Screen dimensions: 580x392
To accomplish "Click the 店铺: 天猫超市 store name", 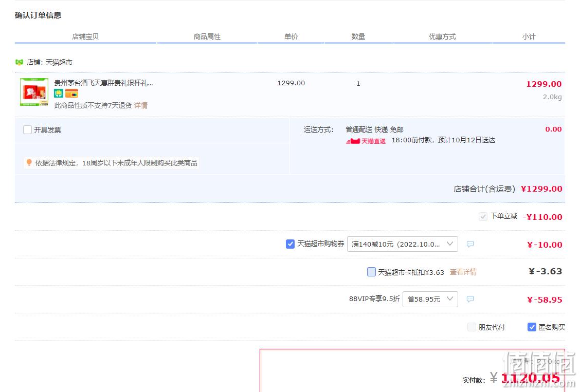I will coord(49,62).
